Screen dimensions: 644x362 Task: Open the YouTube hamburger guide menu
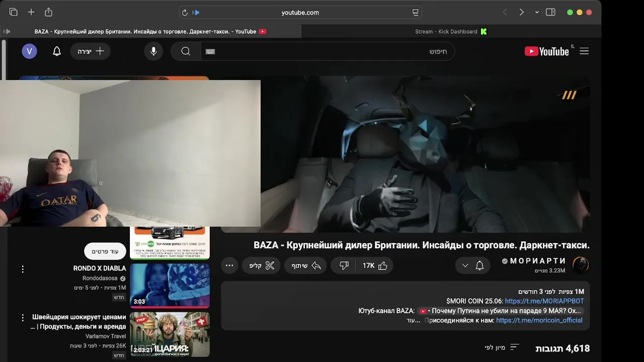pyautogui.click(x=584, y=51)
